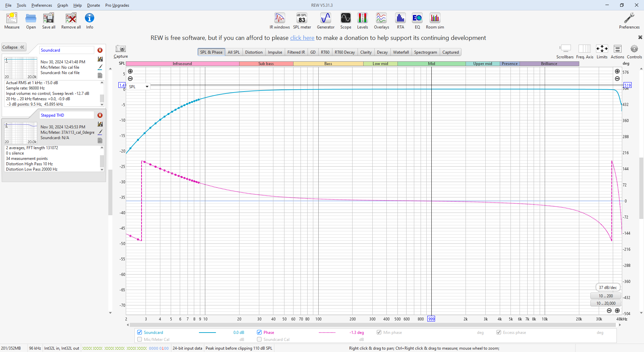Click the Phase trace line colour sample

pyautogui.click(x=327, y=333)
